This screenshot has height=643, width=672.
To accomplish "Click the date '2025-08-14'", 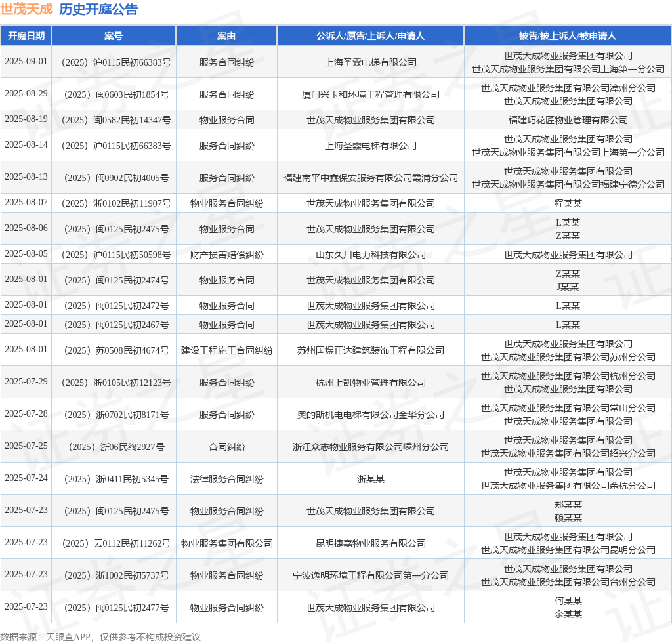I will coord(26,145).
